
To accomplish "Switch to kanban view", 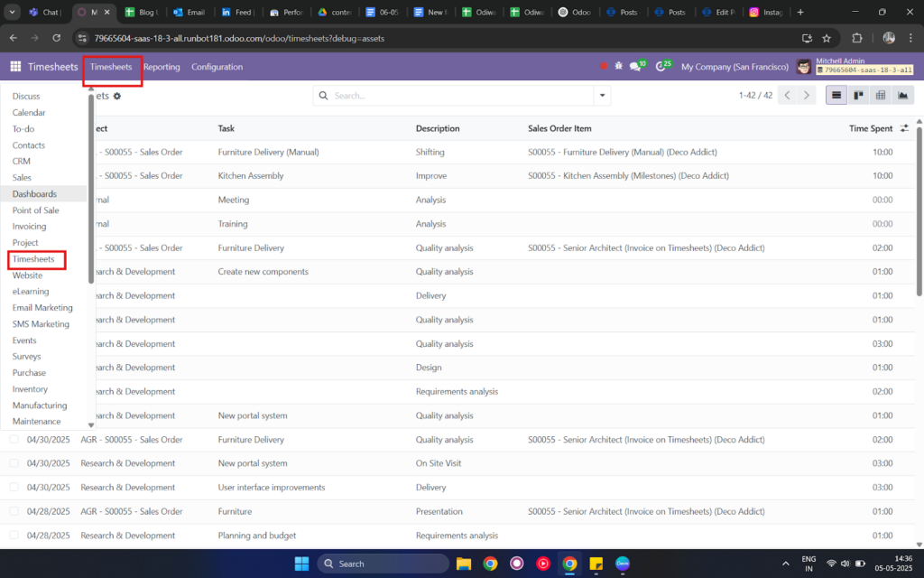I will (x=859, y=96).
